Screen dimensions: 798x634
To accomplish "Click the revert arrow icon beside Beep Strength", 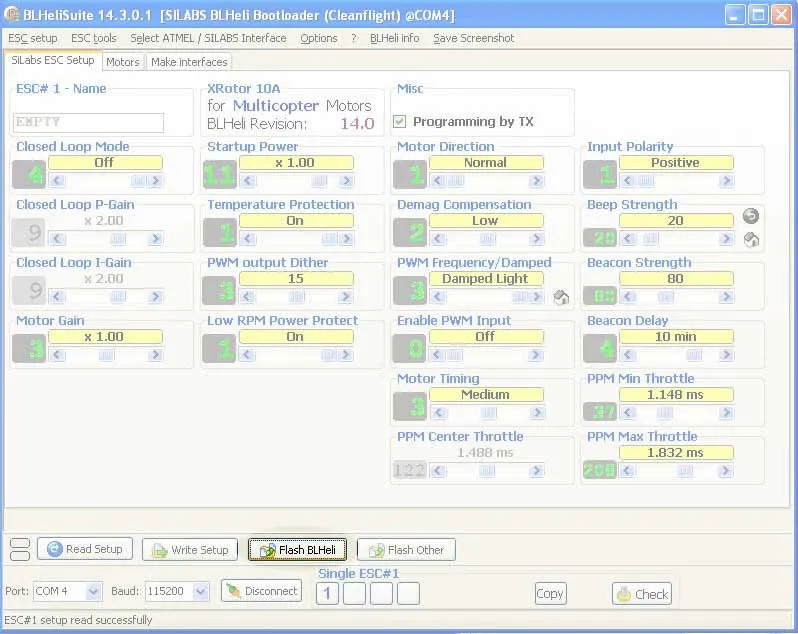I will [x=751, y=216].
